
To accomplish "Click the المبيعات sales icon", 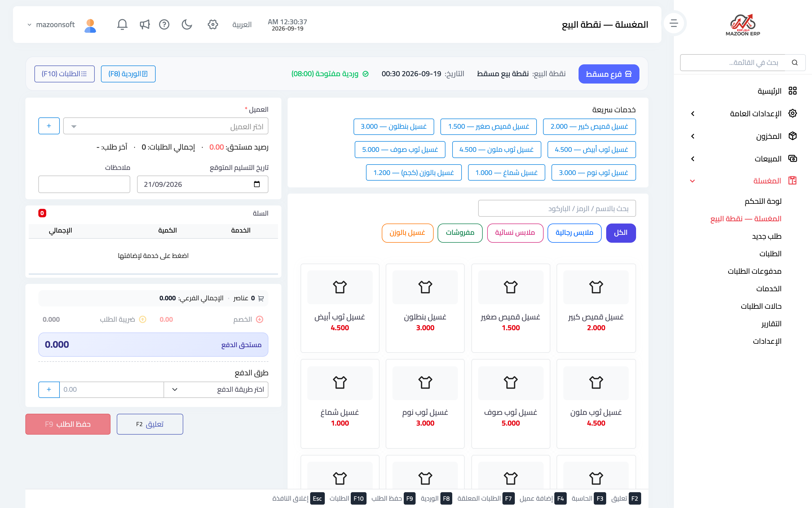I will (793, 158).
